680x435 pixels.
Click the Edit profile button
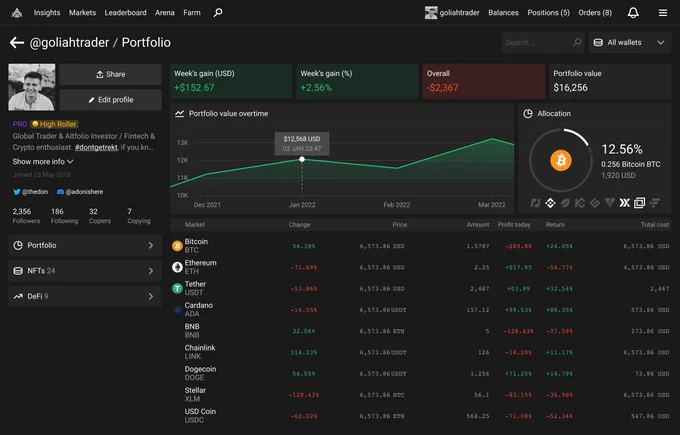coord(111,100)
